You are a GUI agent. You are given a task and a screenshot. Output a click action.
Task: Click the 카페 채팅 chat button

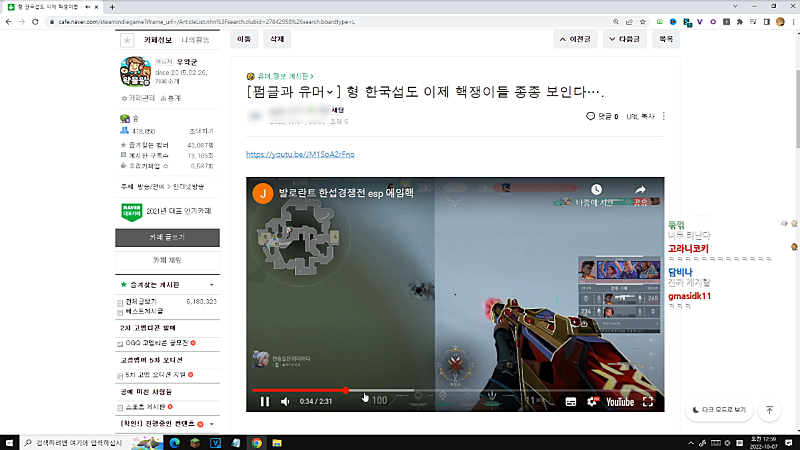(167, 260)
